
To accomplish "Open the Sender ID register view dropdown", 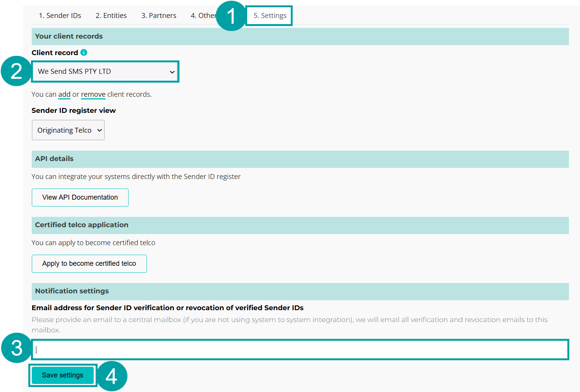I will pyautogui.click(x=68, y=130).
